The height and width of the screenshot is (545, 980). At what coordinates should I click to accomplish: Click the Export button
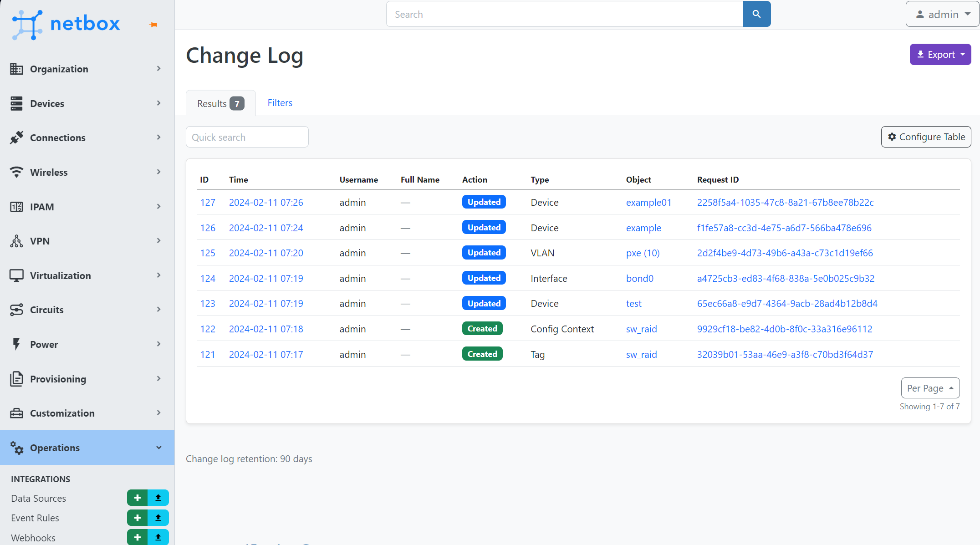tap(940, 54)
